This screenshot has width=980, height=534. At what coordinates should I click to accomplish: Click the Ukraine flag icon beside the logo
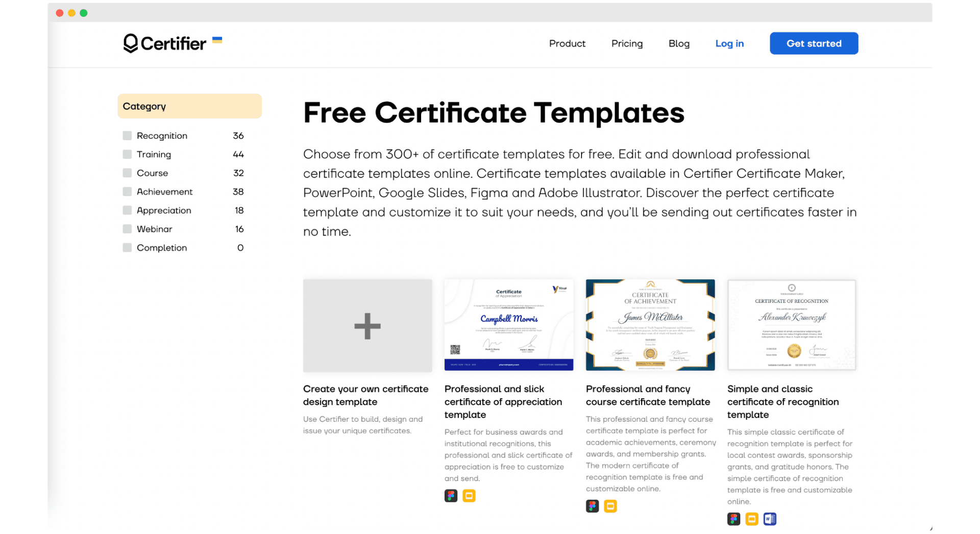[217, 40]
